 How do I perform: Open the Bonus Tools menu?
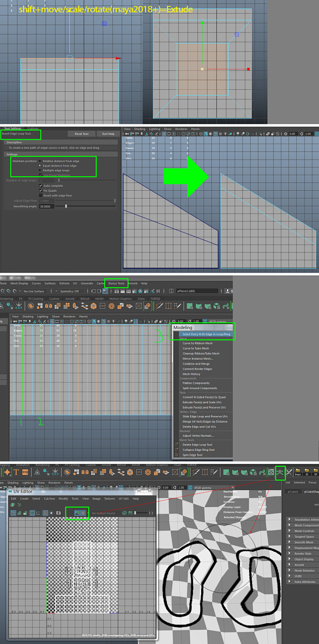116,283
